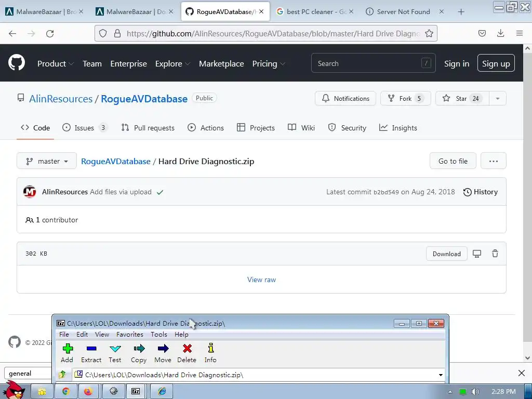Bookmark this page with star icon
532x399 pixels.
pyautogui.click(x=429, y=33)
